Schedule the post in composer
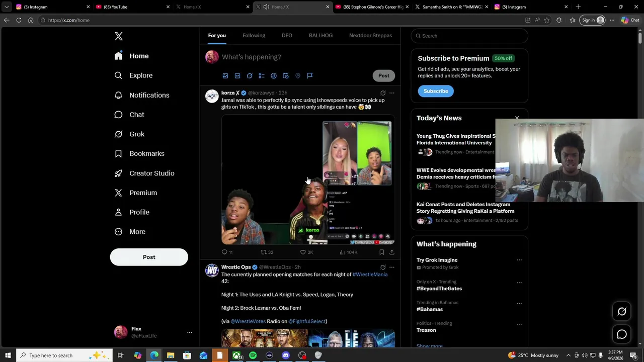This screenshot has width=644, height=362. [286, 75]
